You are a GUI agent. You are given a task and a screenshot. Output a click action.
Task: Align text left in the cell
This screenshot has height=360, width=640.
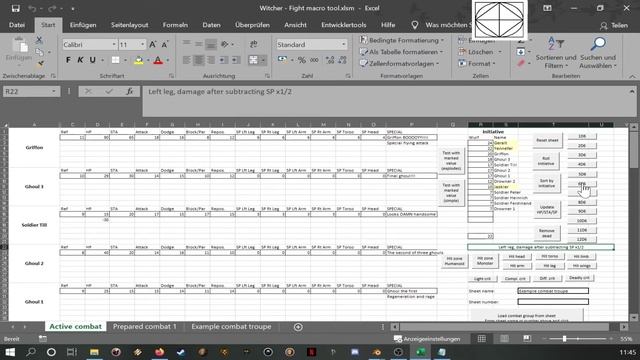pos(187,60)
